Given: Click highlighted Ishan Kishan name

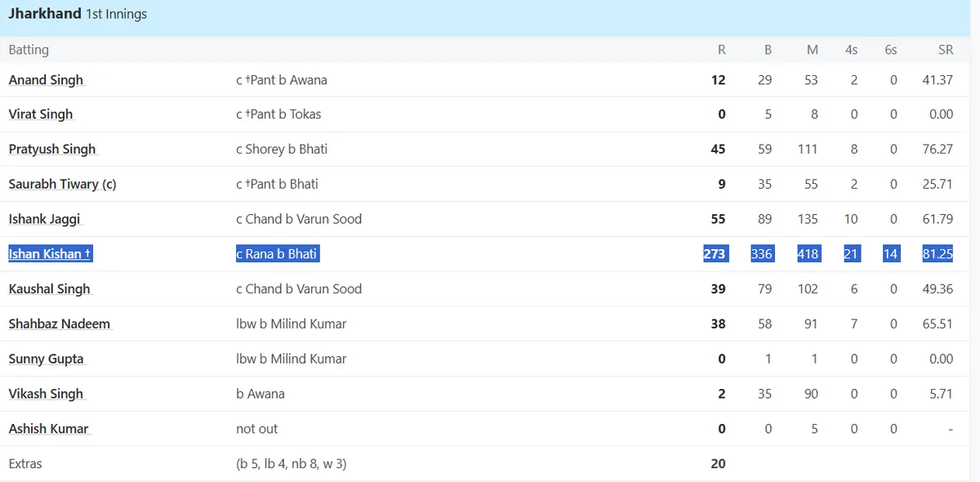Looking at the screenshot, I should (x=50, y=254).
